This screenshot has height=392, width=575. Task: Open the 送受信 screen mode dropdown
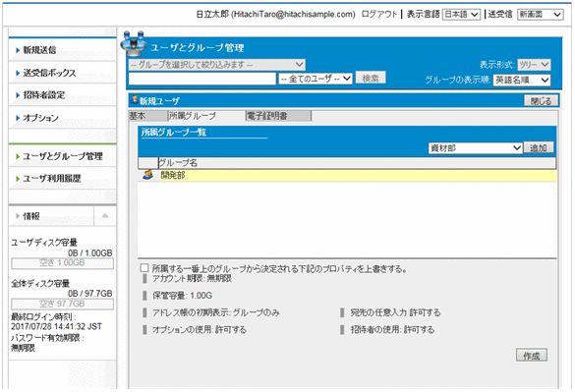541,15
